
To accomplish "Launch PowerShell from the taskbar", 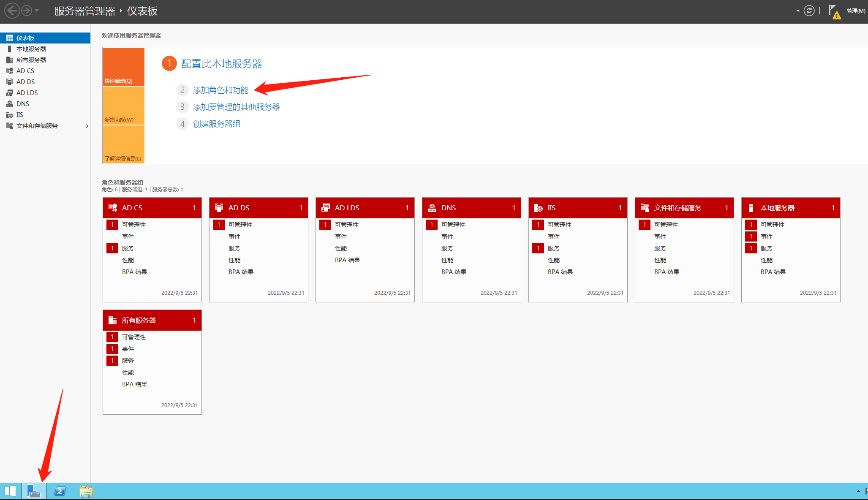I will click(x=60, y=491).
